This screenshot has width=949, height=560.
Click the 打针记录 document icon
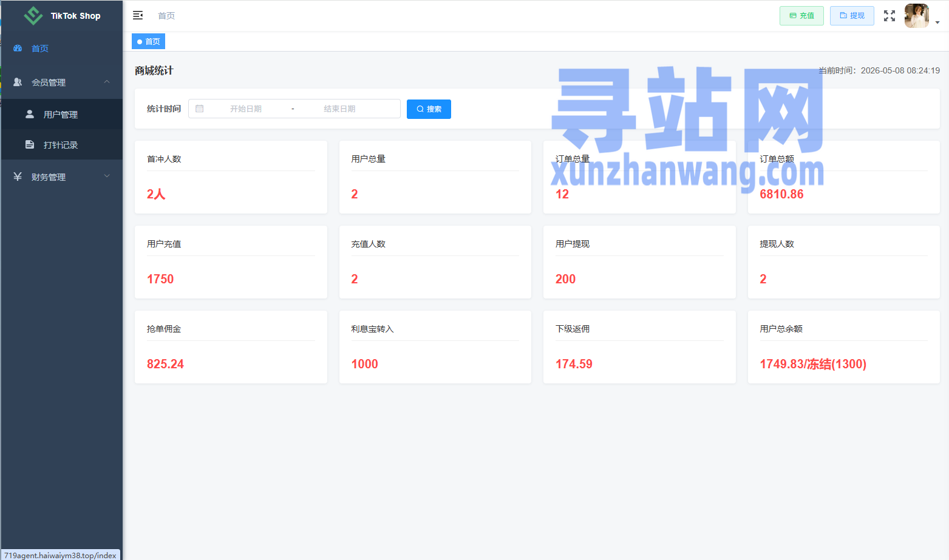[x=30, y=144]
